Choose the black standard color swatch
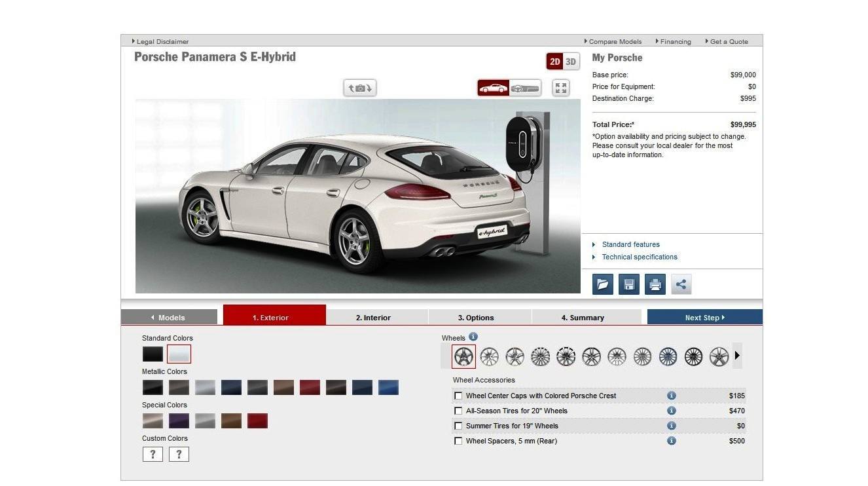Screen dimensions: 868x486 click(x=153, y=354)
